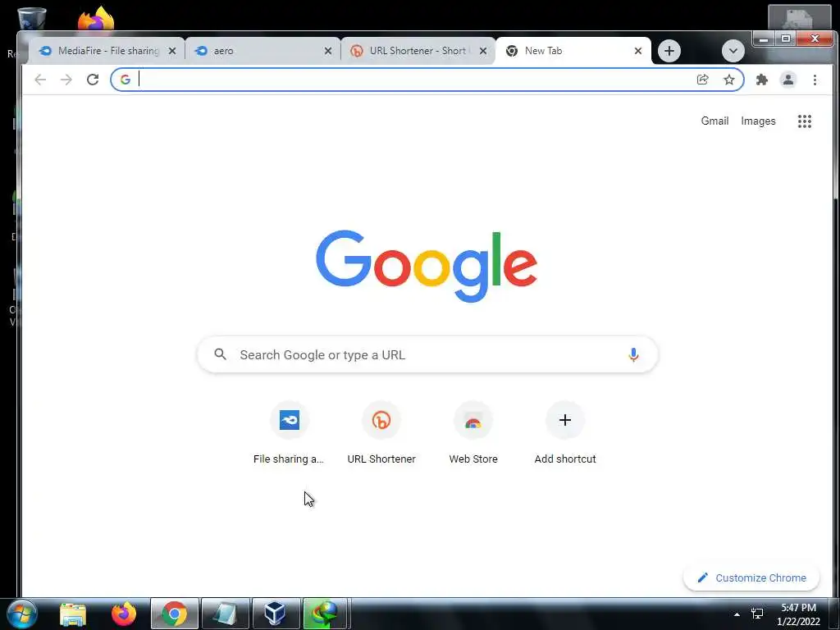This screenshot has height=630, width=840.
Task: Close the MediaFire tab
Action: point(172,51)
